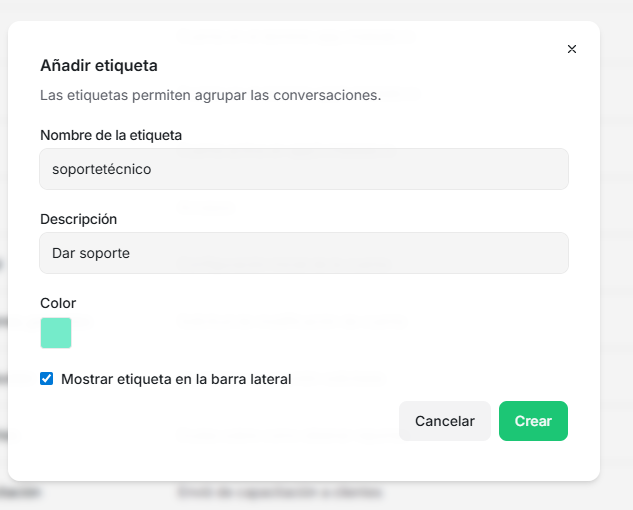Focus the Descripción field containing Dar soporte
Image resolution: width=633 pixels, height=510 pixels.
304,253
